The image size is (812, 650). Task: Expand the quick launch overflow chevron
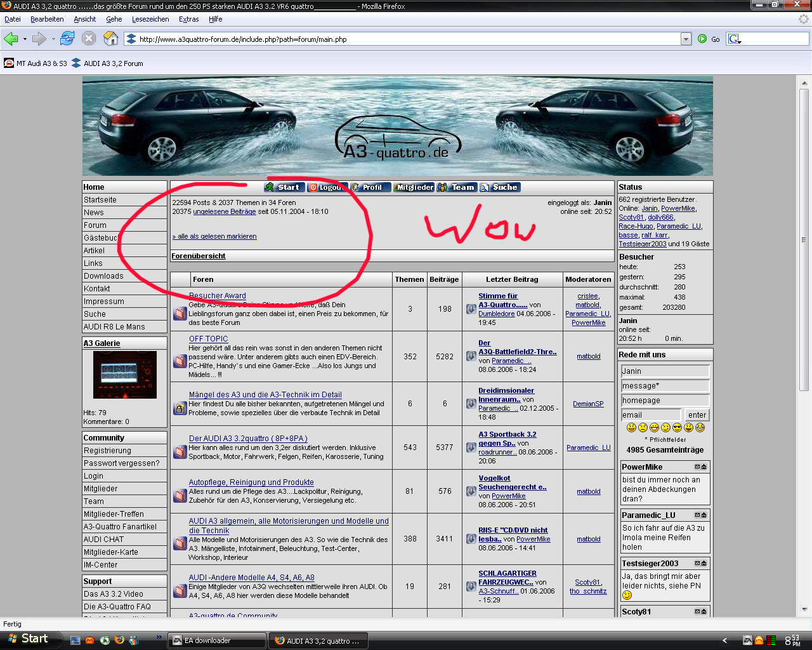pyautogui.click(x=159, y=637)
